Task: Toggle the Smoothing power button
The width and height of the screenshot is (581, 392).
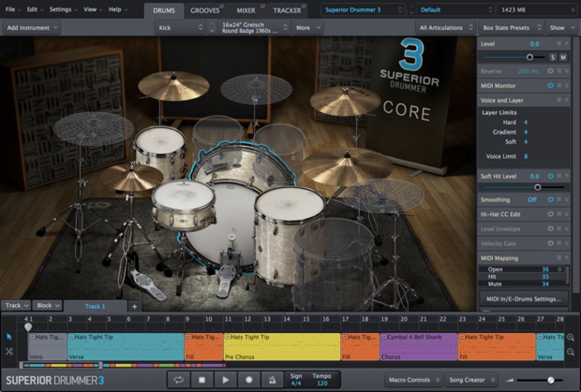Action: click(x=549, y=200)
